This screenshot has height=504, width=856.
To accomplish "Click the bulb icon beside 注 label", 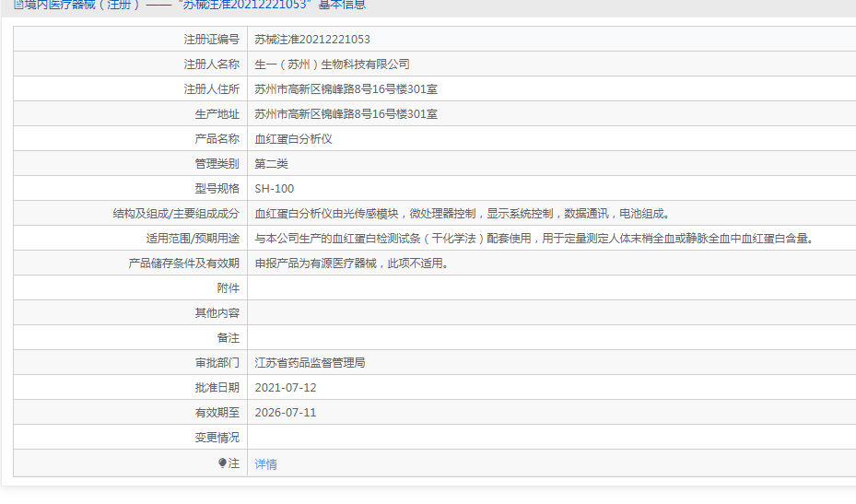I will (x=222, y=463).
